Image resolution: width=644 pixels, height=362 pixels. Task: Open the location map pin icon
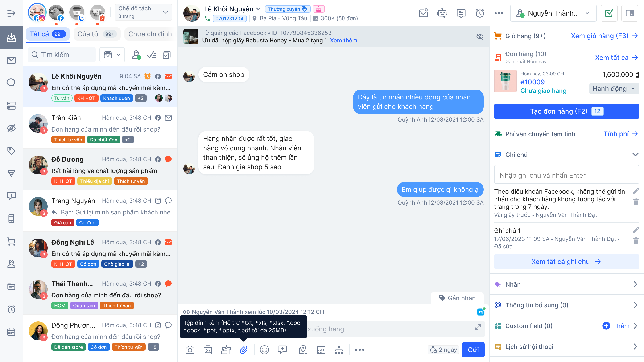tap(303, 350)
